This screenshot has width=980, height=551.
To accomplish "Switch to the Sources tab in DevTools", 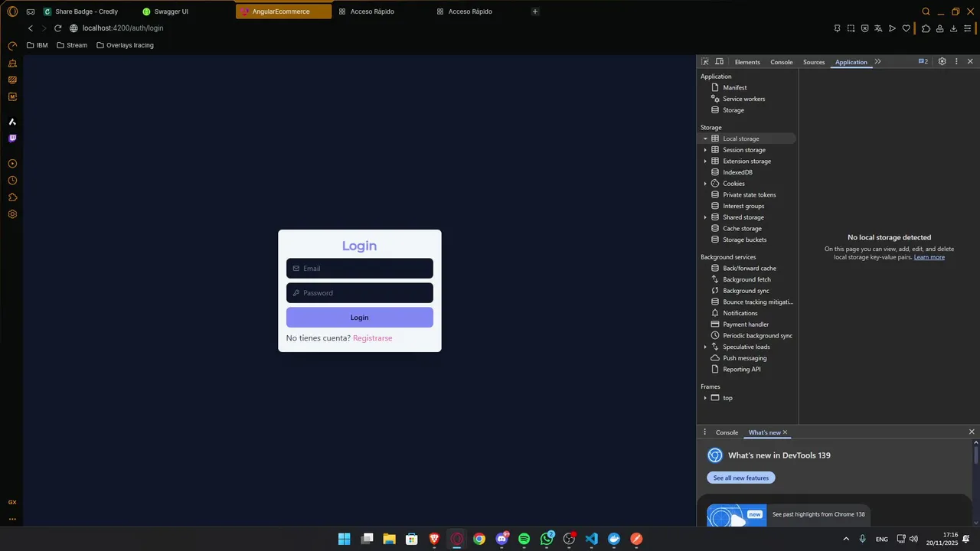I will [x=814, y=62].
